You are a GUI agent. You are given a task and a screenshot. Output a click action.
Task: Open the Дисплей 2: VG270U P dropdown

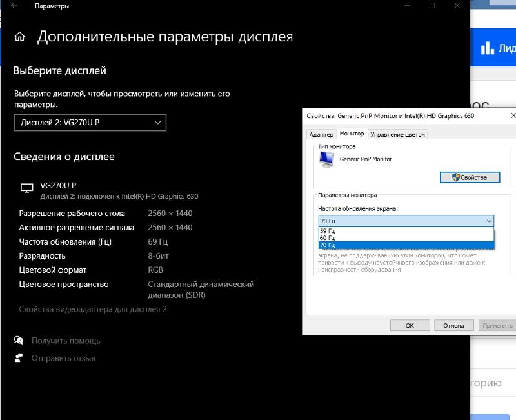90,122
